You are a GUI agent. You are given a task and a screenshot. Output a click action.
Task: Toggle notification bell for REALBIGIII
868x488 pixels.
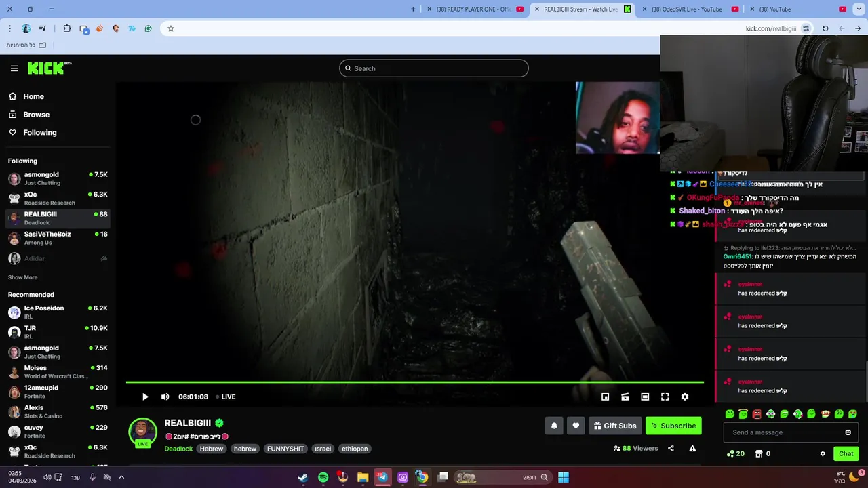click(x=554, y=426)
